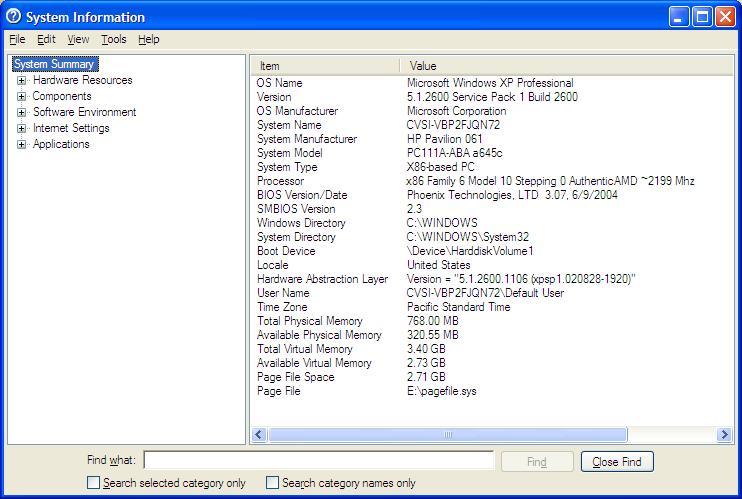The height and width of the screenshot is (499, 742).
Task: Click the Close Find button
Action: coord(617,462)
